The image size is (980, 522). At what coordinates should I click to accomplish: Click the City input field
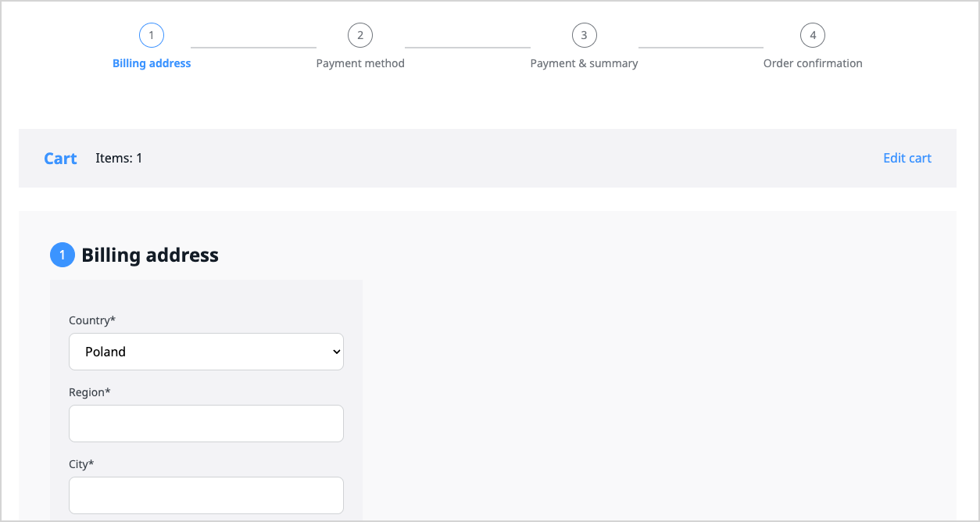pos(206,495)
